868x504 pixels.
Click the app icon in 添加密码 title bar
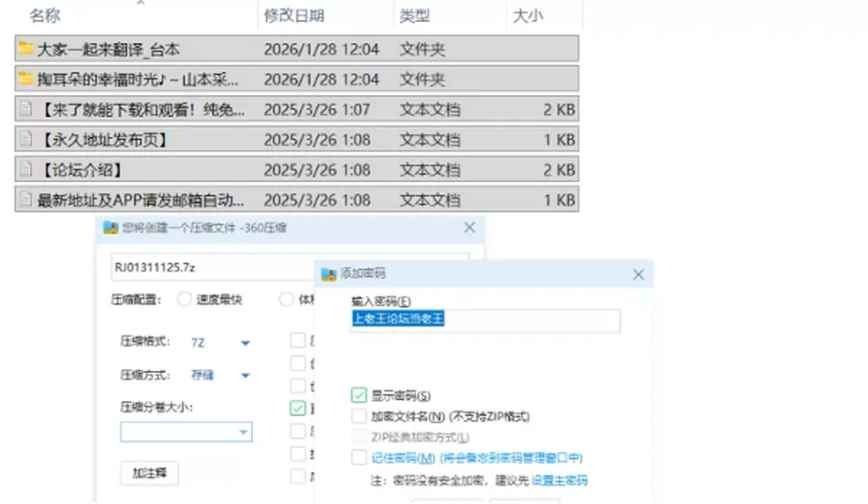(329, 273)
